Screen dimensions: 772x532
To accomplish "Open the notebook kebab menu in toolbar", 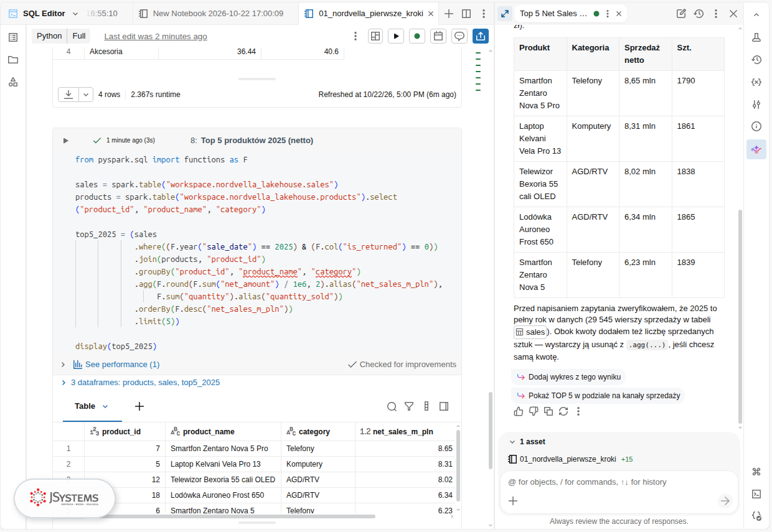I will click(x=355, y=36).
